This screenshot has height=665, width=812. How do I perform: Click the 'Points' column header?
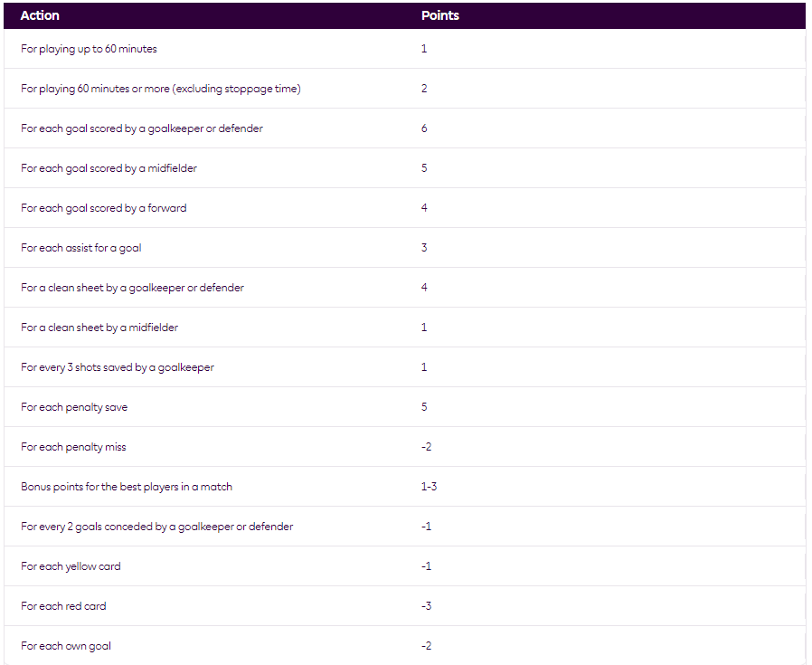[440, 15]
